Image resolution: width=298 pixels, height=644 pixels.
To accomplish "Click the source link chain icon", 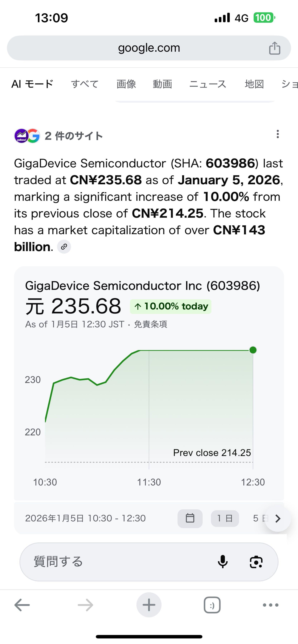I will pos(64,247).
